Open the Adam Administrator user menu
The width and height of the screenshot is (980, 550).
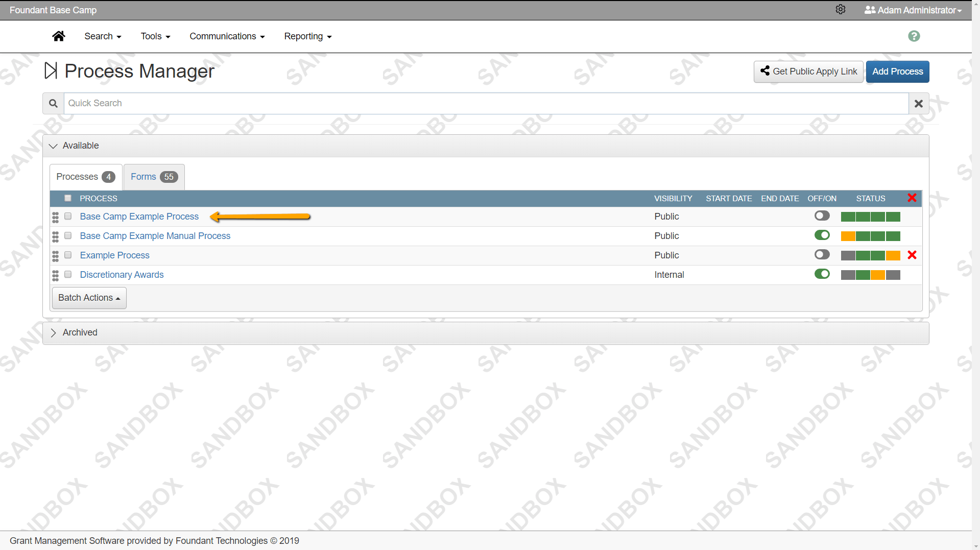(x=913, y=10)
